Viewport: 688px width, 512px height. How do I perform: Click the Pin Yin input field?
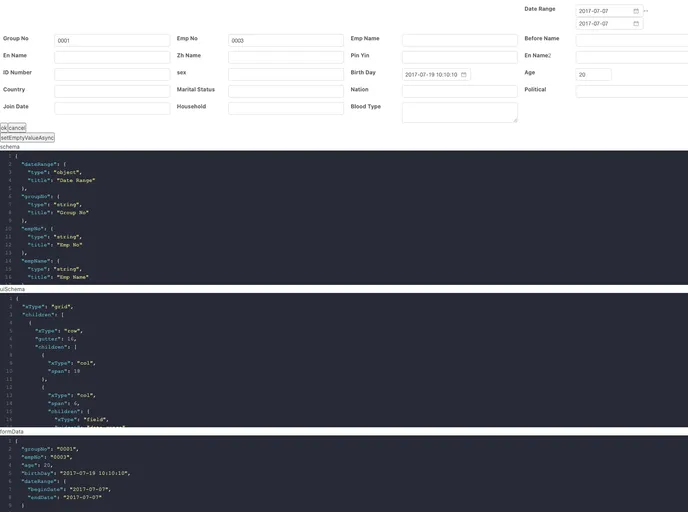click(459, 57)
